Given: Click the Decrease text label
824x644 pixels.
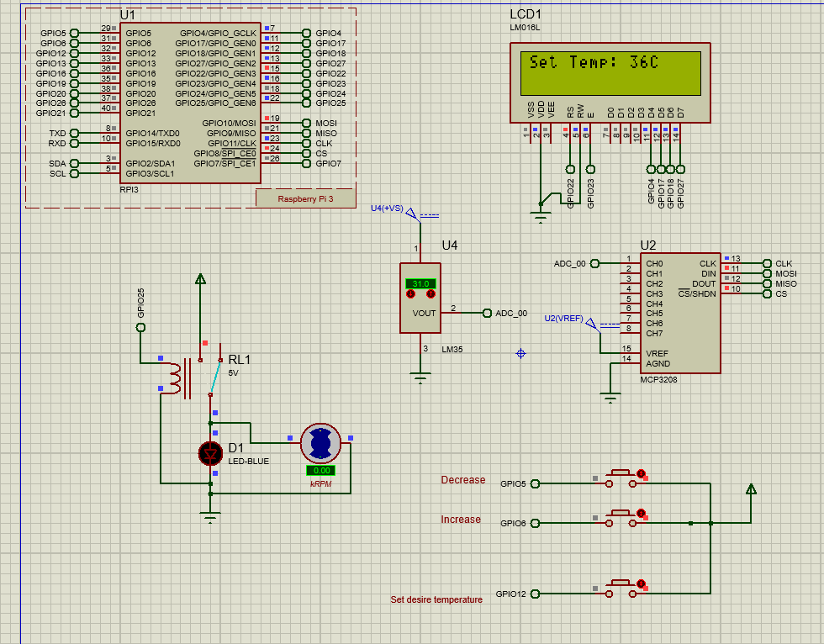Looking at the screenshot, I should click(463, 479).
